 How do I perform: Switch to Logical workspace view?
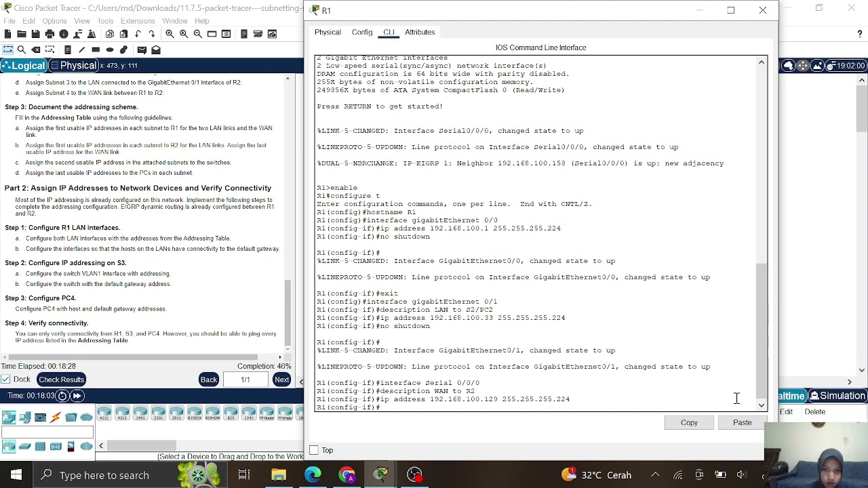[22, 66]
